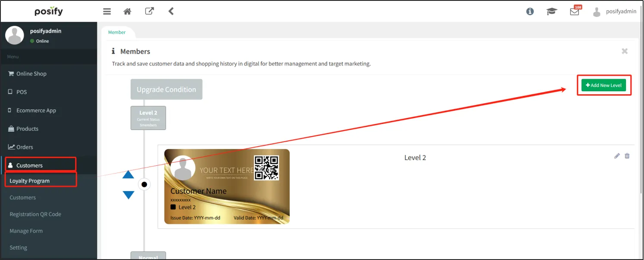Viewport: 644px width, 260px height.
Task: Open the graduation cap tutorials icon
Action: [552, 12]
